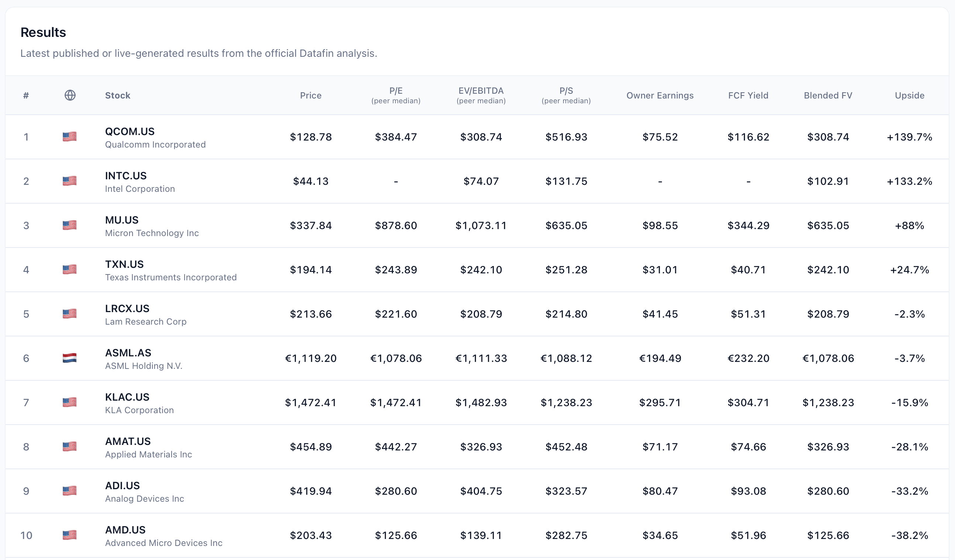Click the EV/EBITDA peer median column header
The image size is (955, 560).
tap(481, 96)
